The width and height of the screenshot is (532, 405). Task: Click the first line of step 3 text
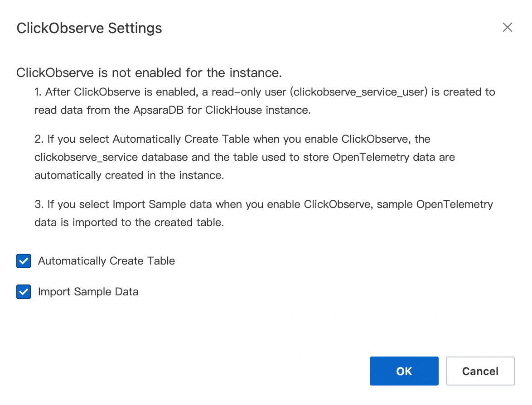[264, 204]
